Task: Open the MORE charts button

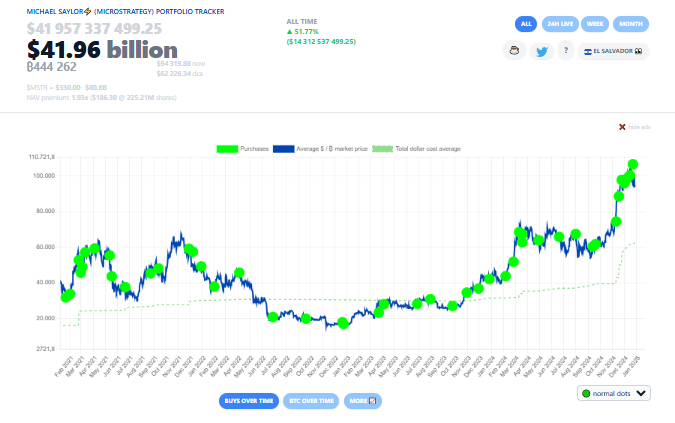Action: tap(362, 401)
